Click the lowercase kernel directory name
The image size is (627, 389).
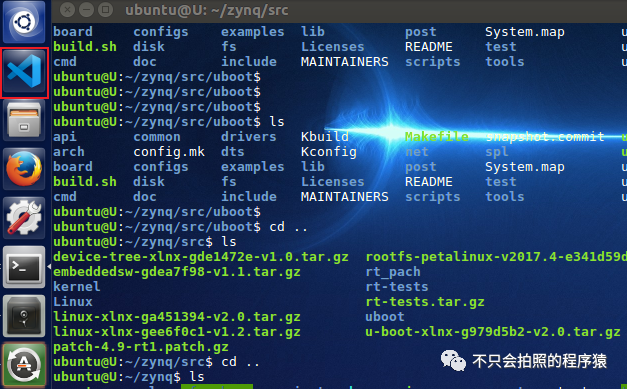coord(77,287)
